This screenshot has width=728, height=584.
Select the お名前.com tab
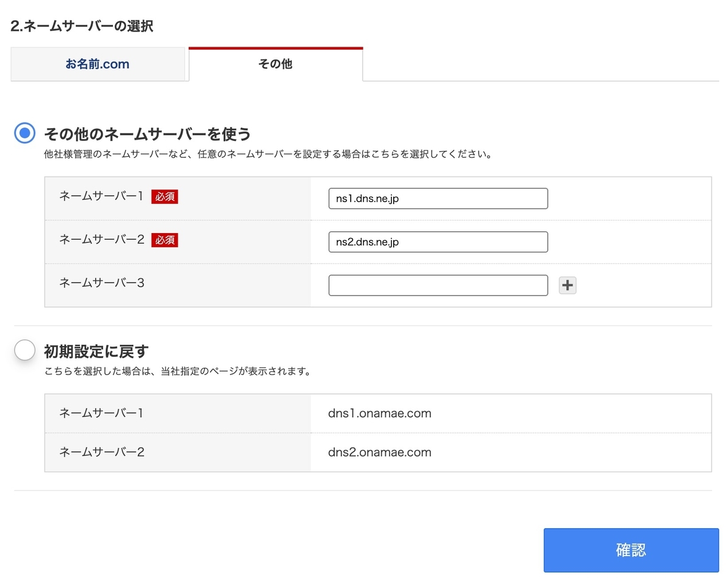point(98,64)
